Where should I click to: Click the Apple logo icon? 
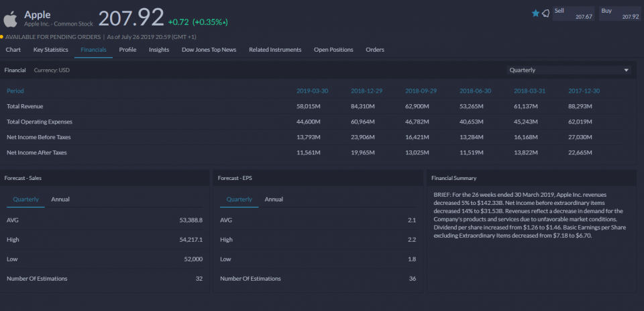tap(10, 18)
